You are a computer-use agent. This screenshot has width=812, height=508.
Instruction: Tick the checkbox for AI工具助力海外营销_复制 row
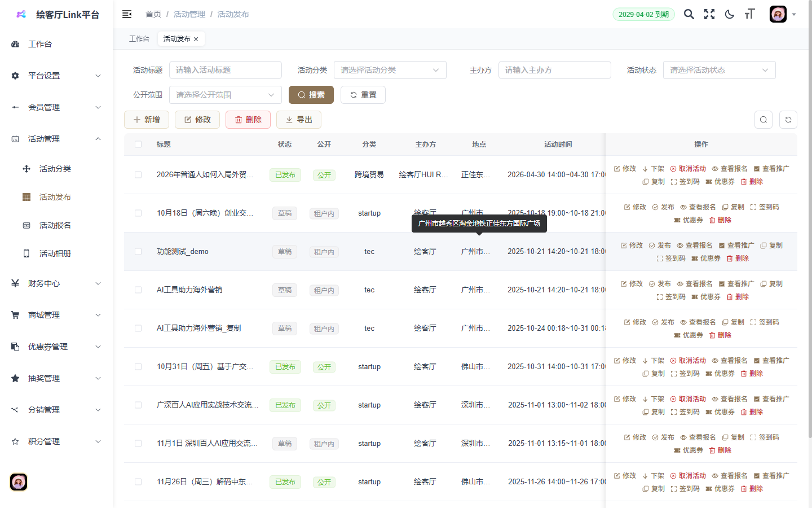click(138, 329)
